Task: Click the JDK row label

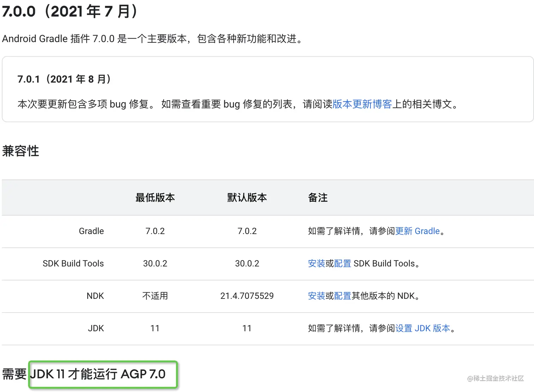Action: (x=96, y=328)
